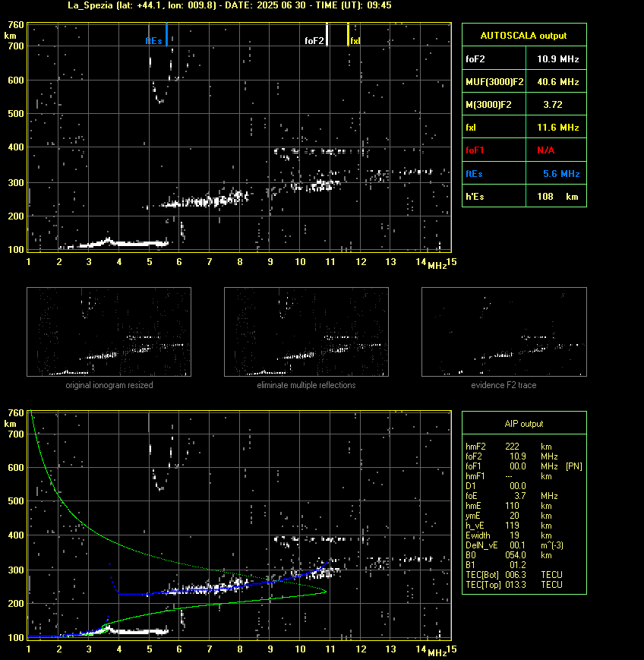Select the foF2 value 10.9 MHz cell
Viewport: 644px width, 660px height.
pyautogui.click(x=557, y=59)
